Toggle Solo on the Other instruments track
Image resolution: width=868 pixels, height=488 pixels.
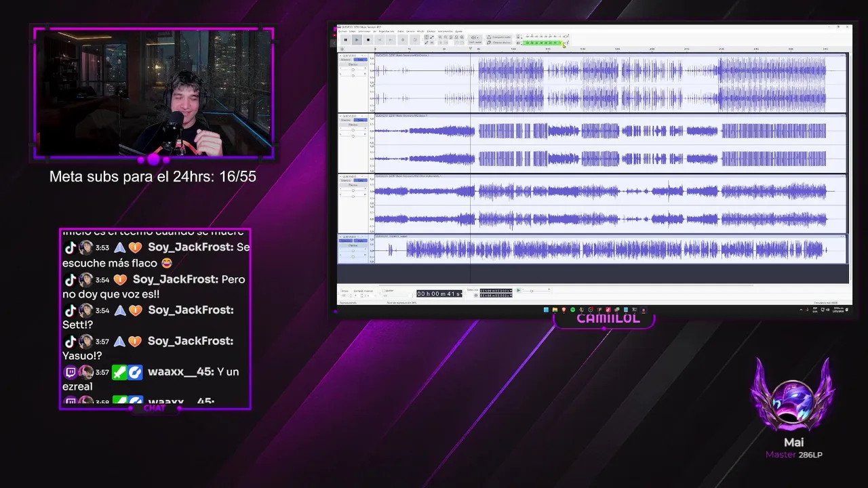(x=360, y=180)
